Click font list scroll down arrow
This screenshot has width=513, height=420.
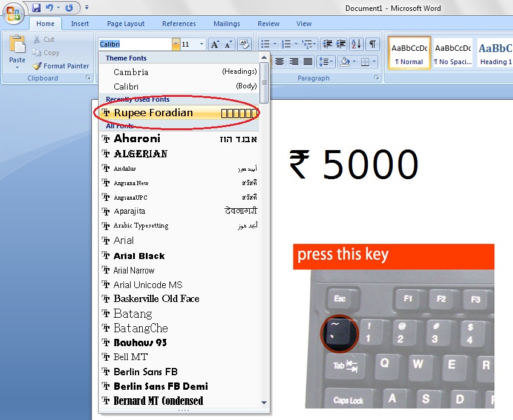pos(264,402)
